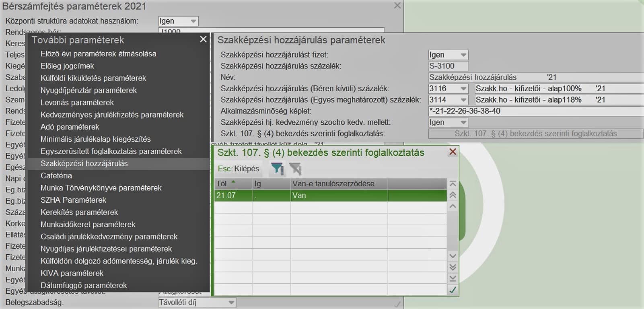Choose KIVA paraméterek from the menu
Viewport: 644px width, 309px height.
point(72,273)
